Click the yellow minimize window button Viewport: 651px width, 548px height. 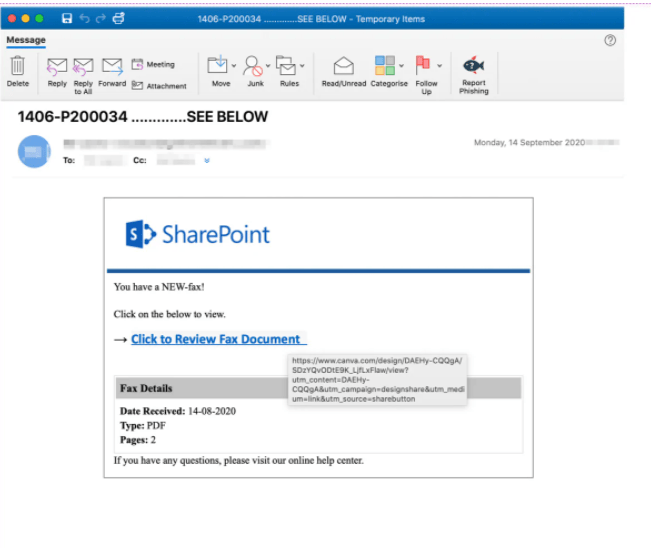[26, 18]
